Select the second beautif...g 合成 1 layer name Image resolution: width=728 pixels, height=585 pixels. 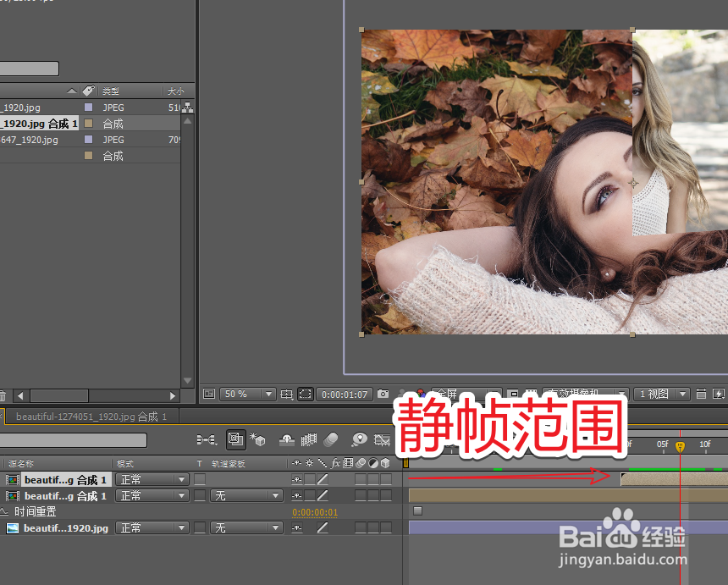click(x=65, y=496)
